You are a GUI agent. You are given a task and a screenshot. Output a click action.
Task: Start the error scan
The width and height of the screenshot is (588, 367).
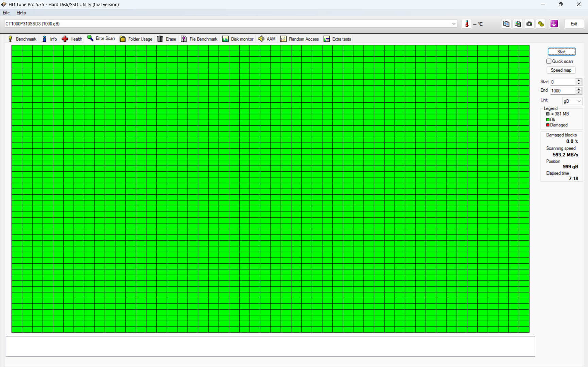click(x=561, y=52)
